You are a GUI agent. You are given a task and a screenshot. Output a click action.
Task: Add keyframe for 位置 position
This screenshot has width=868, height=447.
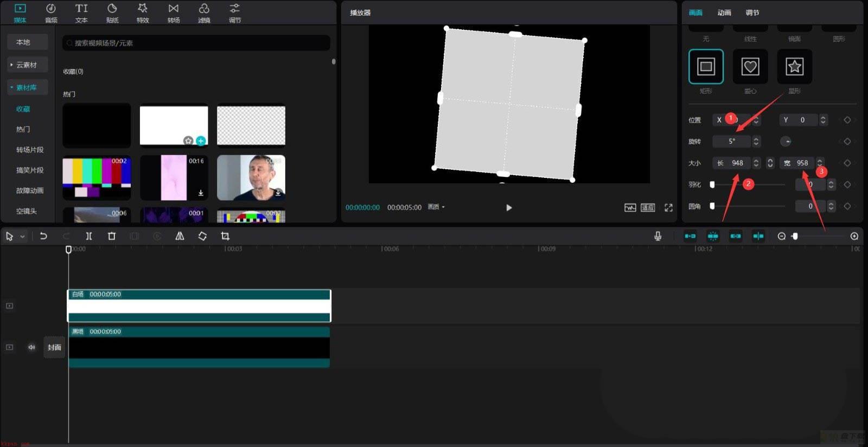[x=847, y=120]
